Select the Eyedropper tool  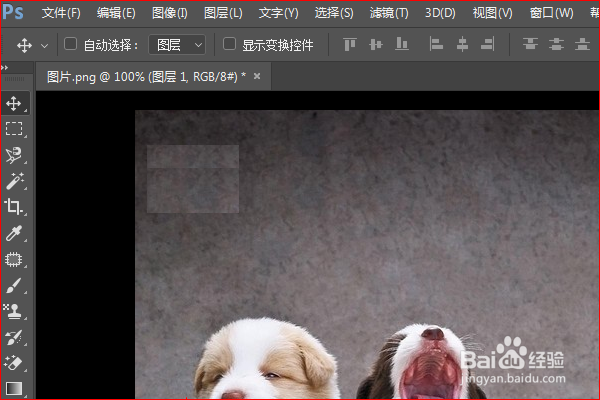[14, 233]
